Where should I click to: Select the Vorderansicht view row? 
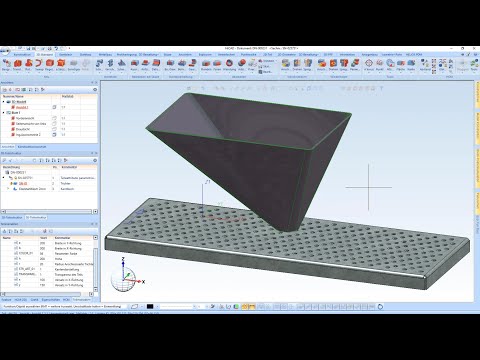[49, 118]
